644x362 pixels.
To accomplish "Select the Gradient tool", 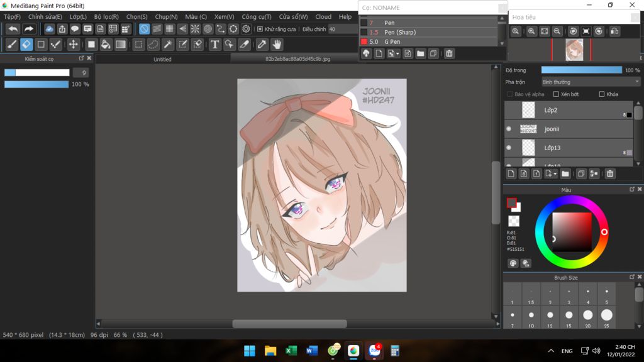I will (120, 45).
